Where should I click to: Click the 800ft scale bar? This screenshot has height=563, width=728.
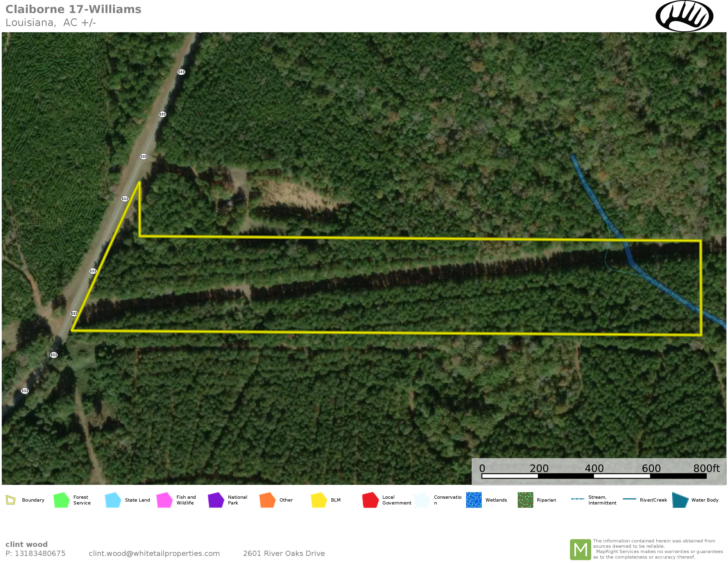coord(594,476)
